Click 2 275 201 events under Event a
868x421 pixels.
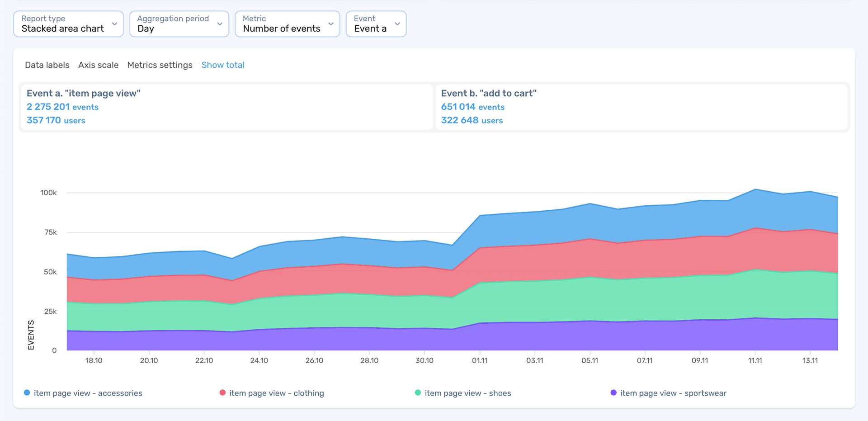(x=62, y=107)
